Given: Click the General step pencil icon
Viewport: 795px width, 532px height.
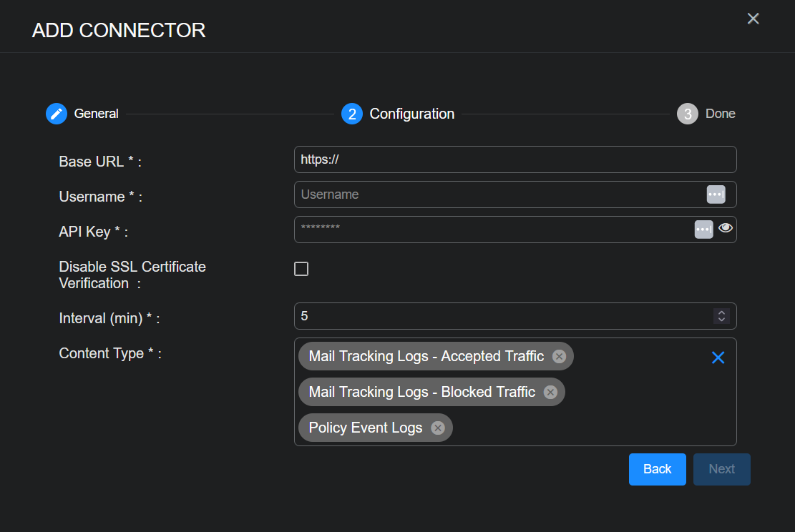Looking at the screenshot, I should click(57, 114).
